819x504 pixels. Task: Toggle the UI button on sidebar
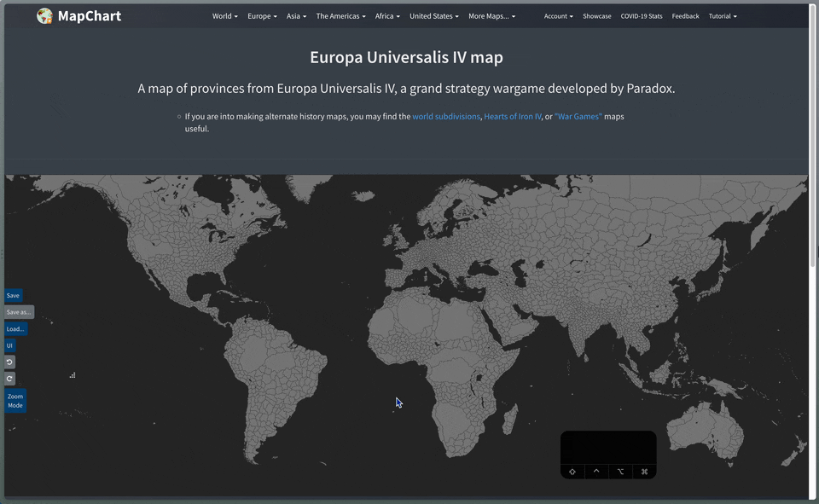(x=10, y=345)
